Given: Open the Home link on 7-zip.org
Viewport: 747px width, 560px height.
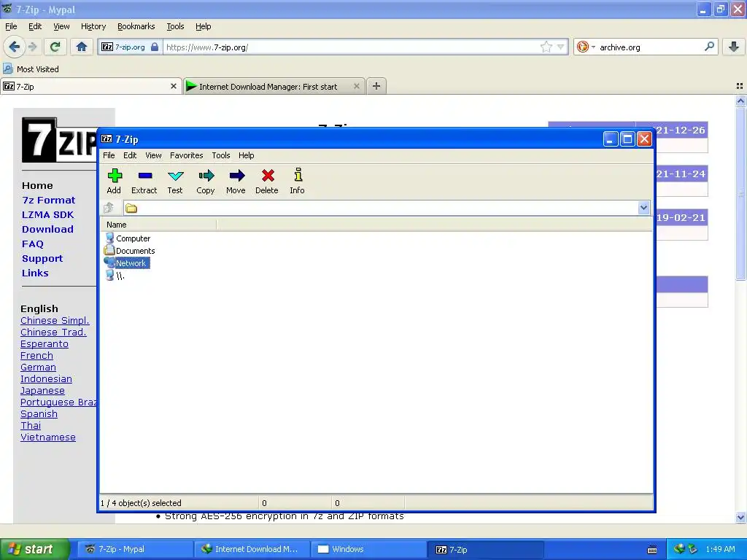Looking at the screenshot, I should 37,186.
